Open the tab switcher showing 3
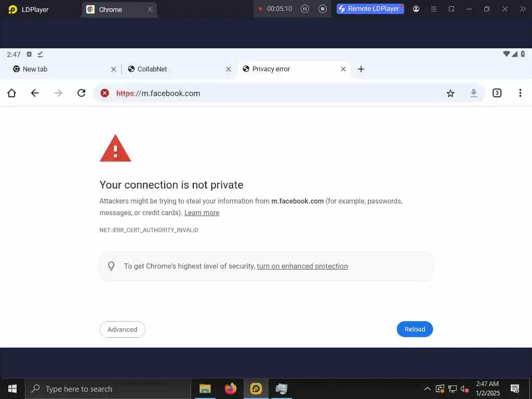The height and width of the screenshot is (399, 532). [497, 93]
